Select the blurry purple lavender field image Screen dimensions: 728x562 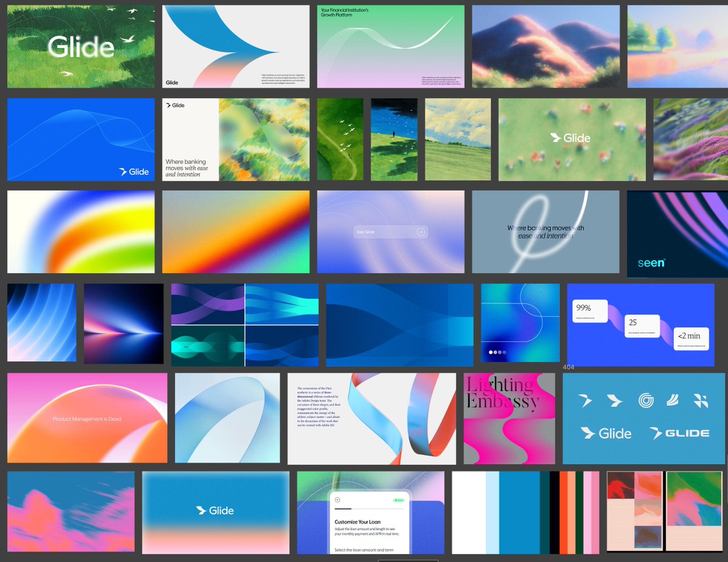(690, 139)
